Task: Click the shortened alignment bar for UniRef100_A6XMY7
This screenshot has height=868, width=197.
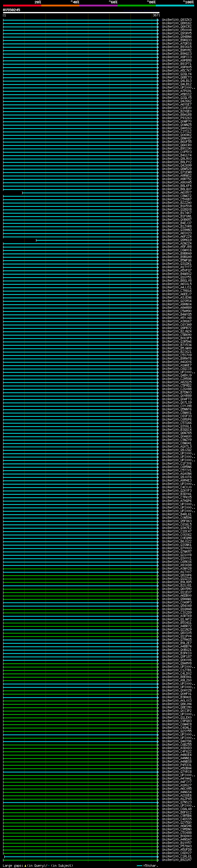Action: [x=90, y=193]
